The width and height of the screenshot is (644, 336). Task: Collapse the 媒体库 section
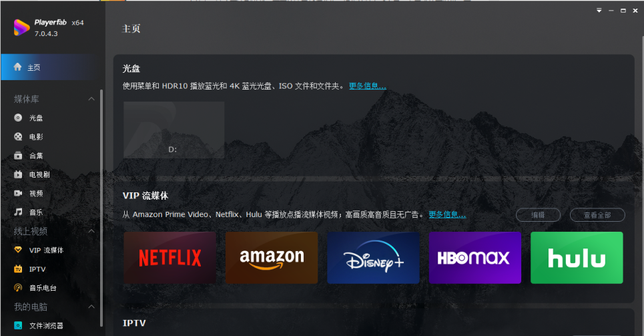click(x=91, y=99)
